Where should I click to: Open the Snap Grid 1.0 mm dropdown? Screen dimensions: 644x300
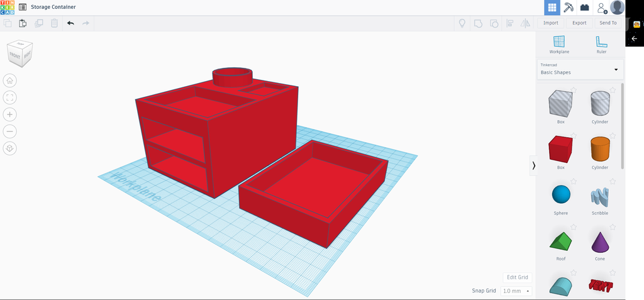click(516, 291)
